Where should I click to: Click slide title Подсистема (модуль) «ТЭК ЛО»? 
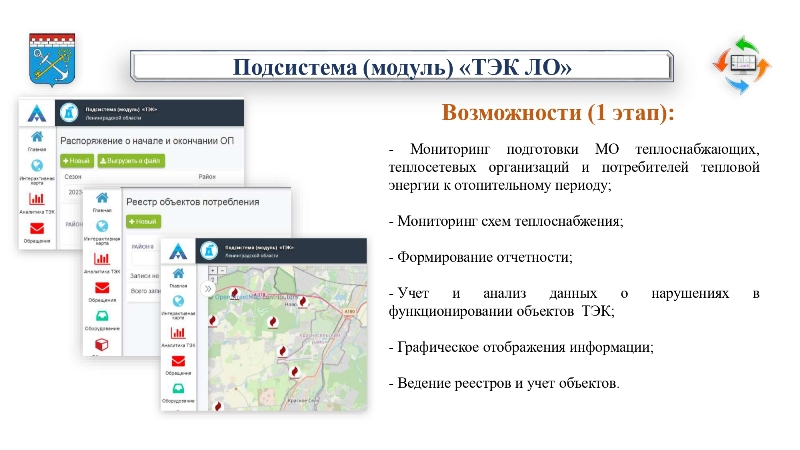point(402,67)
